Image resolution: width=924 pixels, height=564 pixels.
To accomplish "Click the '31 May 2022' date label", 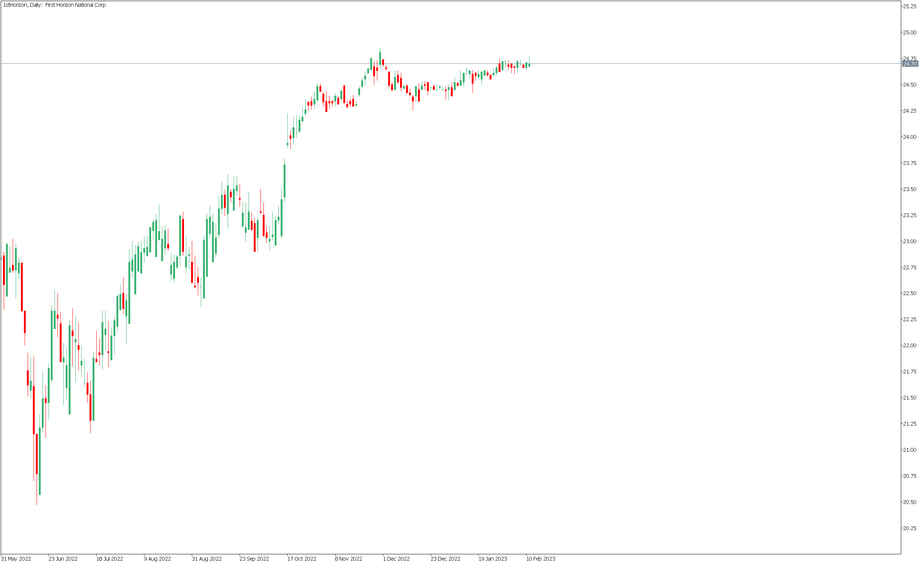I will (16, 560).
